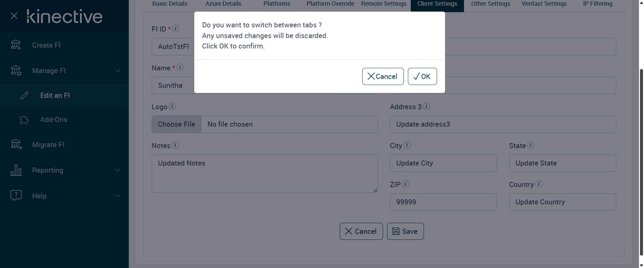Click the Reporting bar chart icon
Screen dimensions: 644x268
click(x=16, y=170)
